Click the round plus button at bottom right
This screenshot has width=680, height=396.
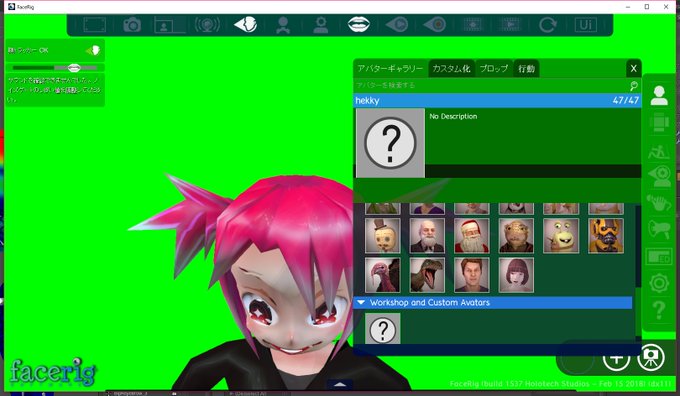pyautogui.click(x=616, y=359)
